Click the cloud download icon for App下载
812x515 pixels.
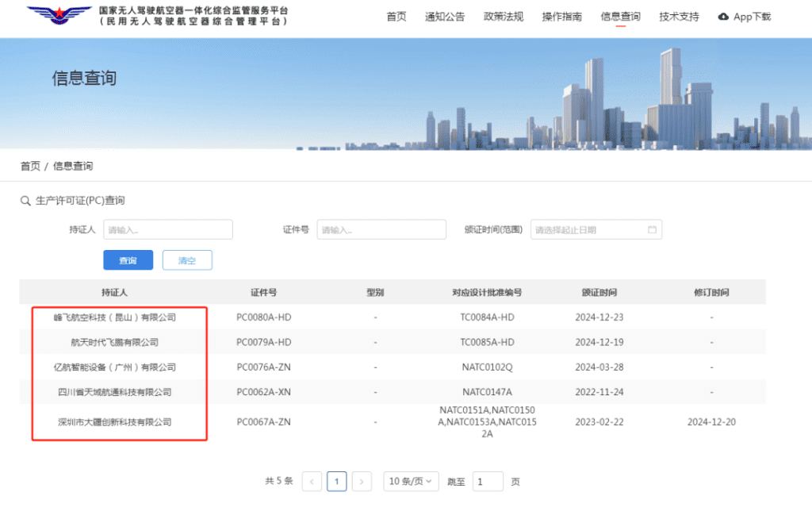coord(722,17)
